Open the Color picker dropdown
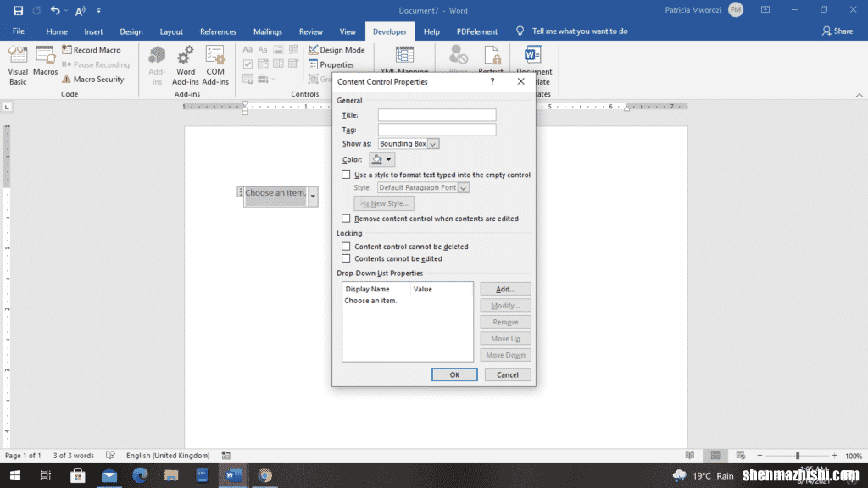This screenshot has height=488, width=868. click(382, 159)
